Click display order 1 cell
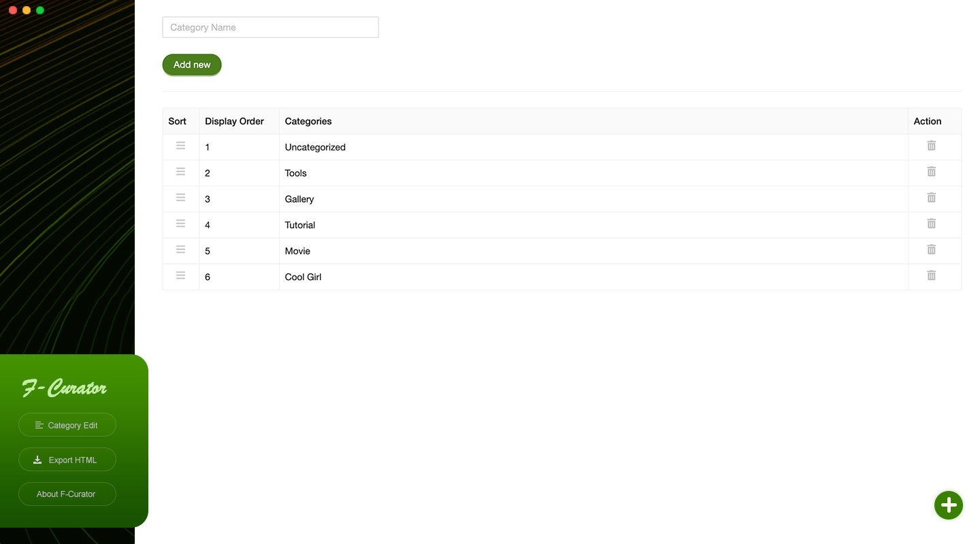This screenshot has height=544, width=980. (x=239, y=147)
